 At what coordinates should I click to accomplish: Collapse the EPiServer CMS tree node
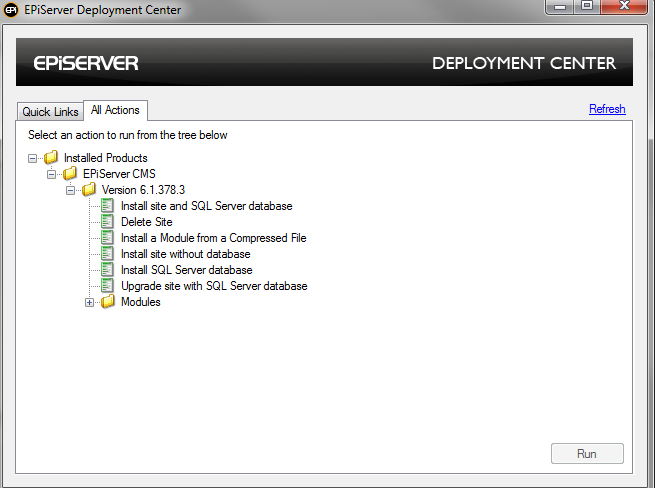51,174
